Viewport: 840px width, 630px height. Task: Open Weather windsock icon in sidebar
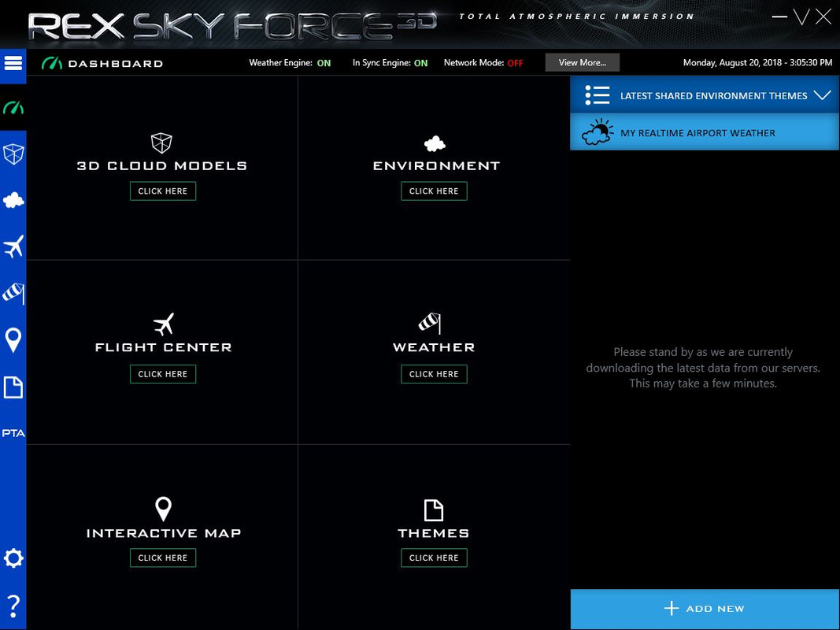pyautogui.click(x=13, y=293)
